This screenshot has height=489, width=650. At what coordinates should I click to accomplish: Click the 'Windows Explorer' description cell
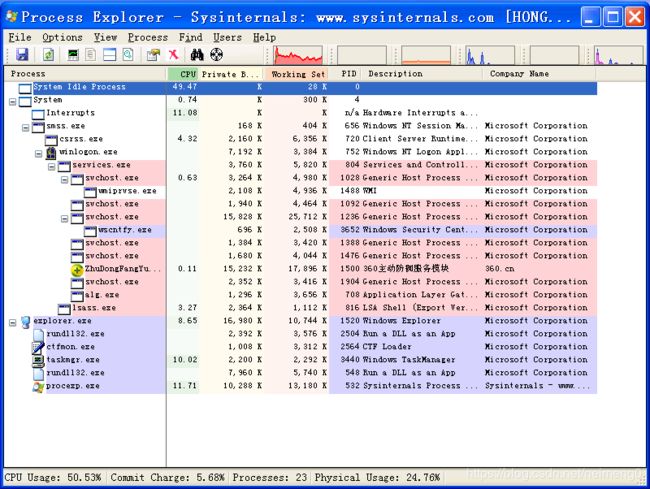point(401,321)
